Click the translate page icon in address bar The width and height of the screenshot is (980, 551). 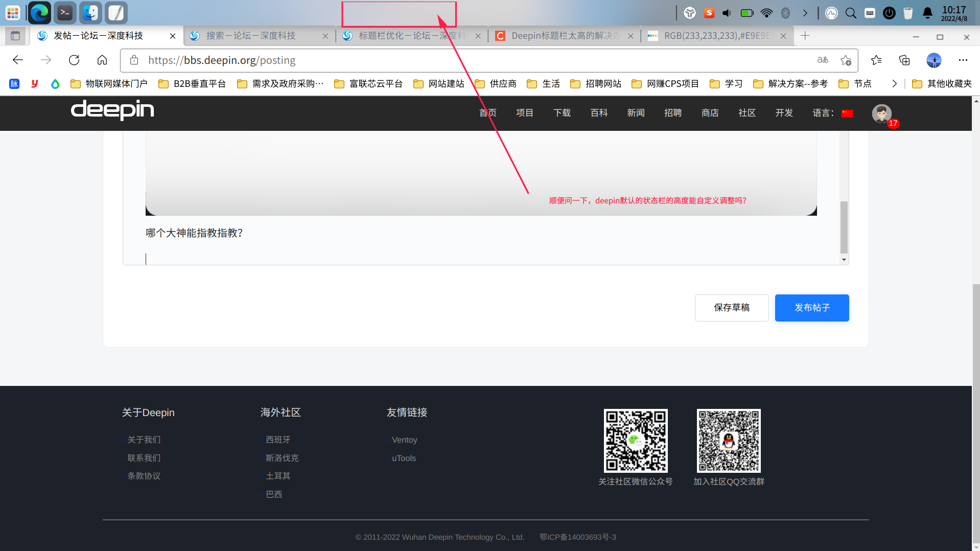point(823,60)
